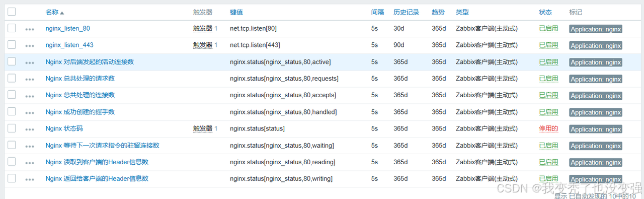Screen dimensions: 644x199
Task: Click key nginx.status[nginx_status,80,handled]
Action: tap(283, 112)
